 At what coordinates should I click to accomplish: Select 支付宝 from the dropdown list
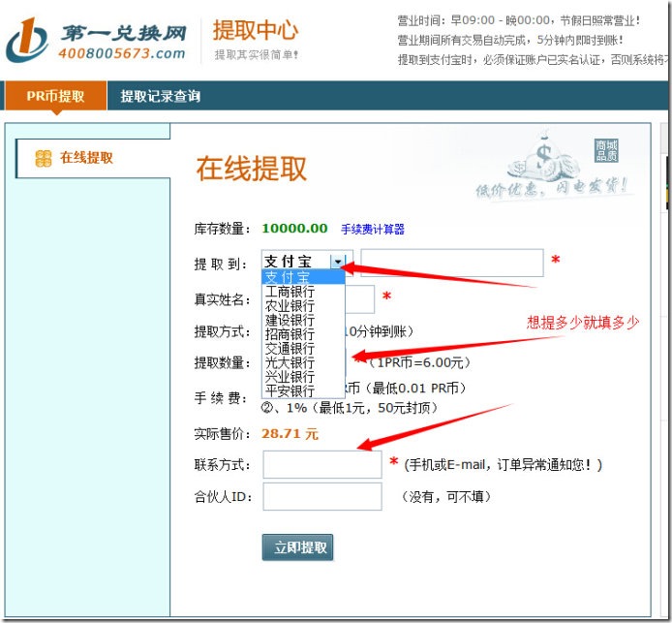point(289,277)
